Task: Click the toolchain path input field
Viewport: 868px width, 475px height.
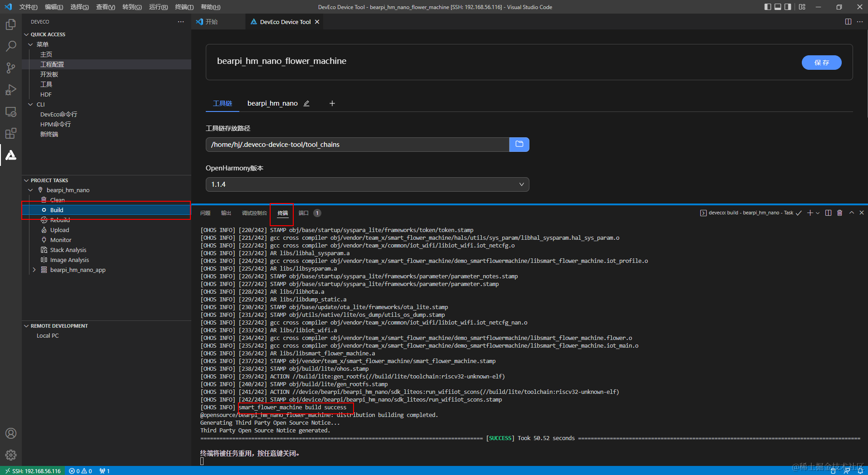Action: click(x=358, y=145)
